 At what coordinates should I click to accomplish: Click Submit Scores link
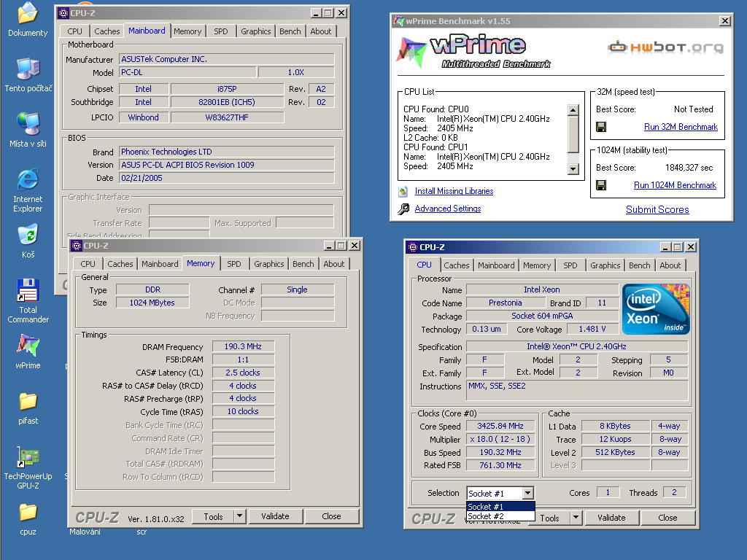657,209
